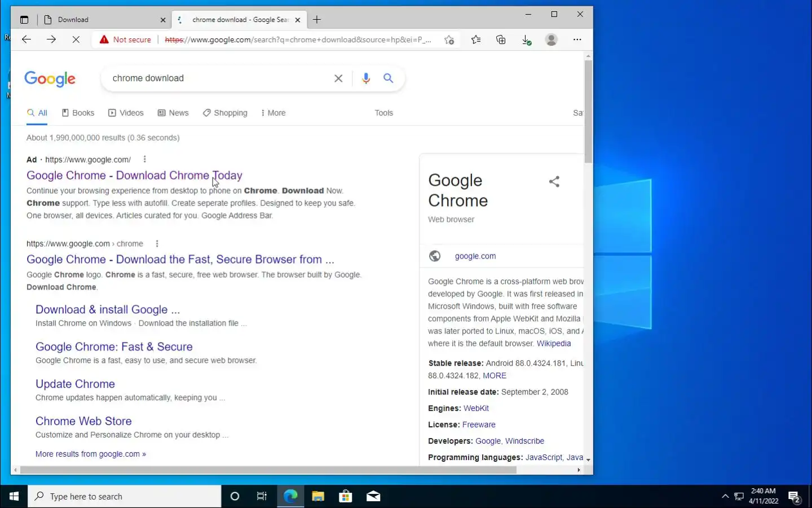Click the vertical scrollbar thumb
The width and height of the screenshot is (812, 508).
[588, 112]
